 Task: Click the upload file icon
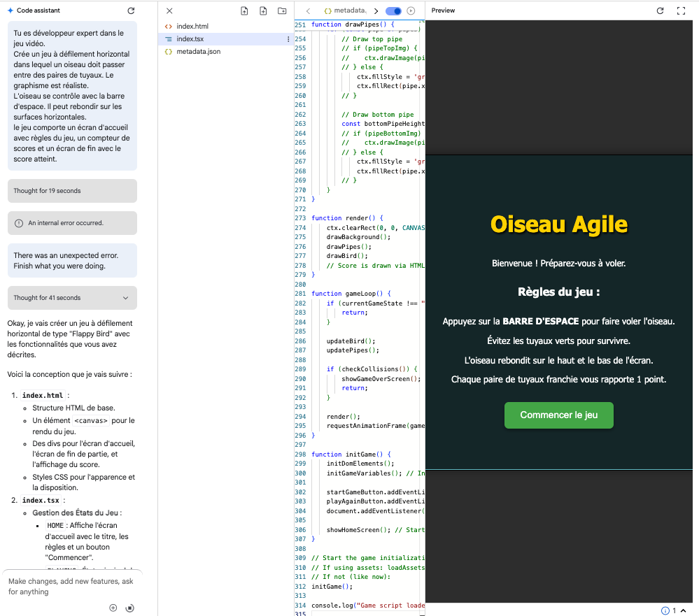[244, 11]
